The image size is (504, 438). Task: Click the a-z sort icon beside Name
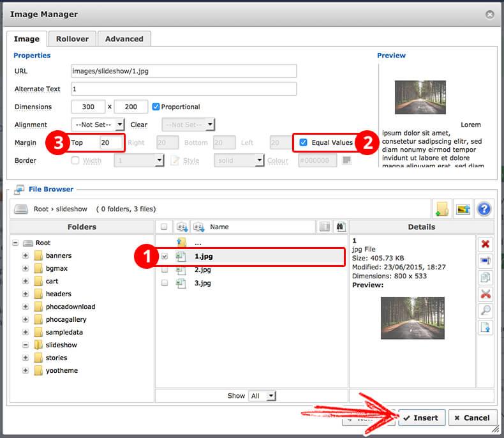pyautogui.click(x=198, y=227)
